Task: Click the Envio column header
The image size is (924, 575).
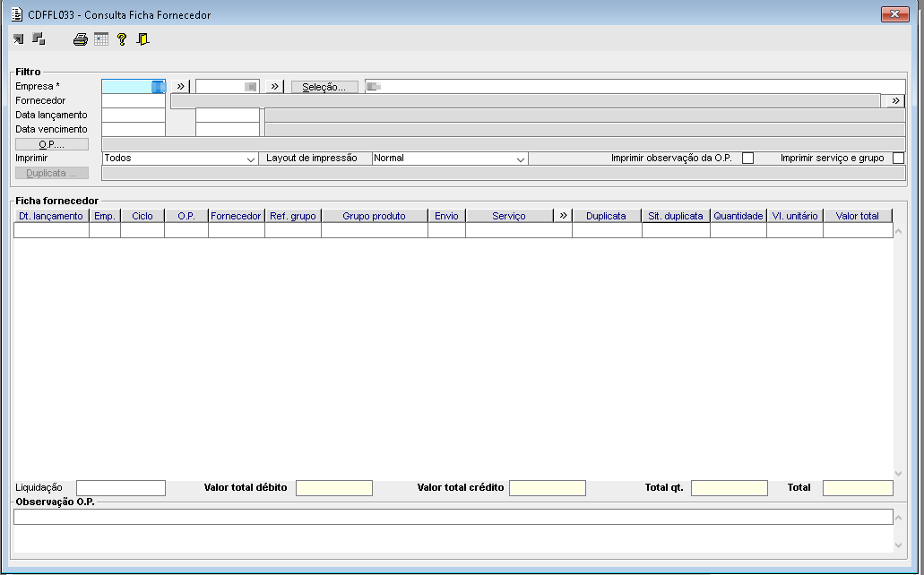Action: click(x=446, y=216)
